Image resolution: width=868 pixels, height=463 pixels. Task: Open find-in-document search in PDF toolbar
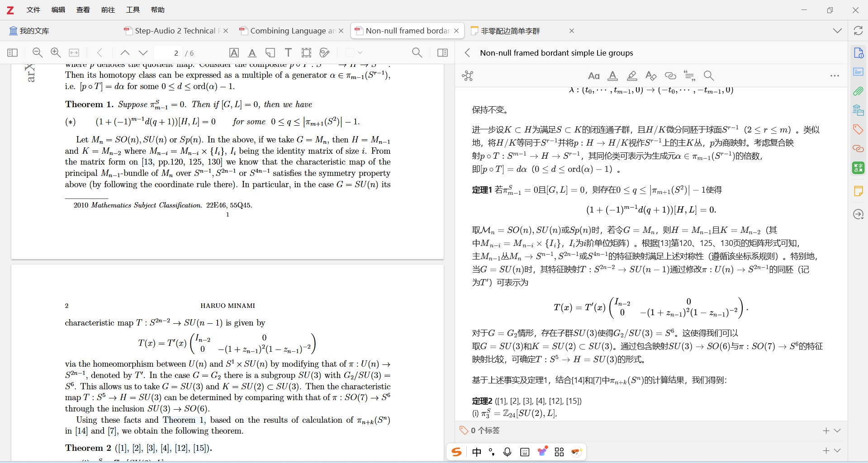[x=417, y=53]
